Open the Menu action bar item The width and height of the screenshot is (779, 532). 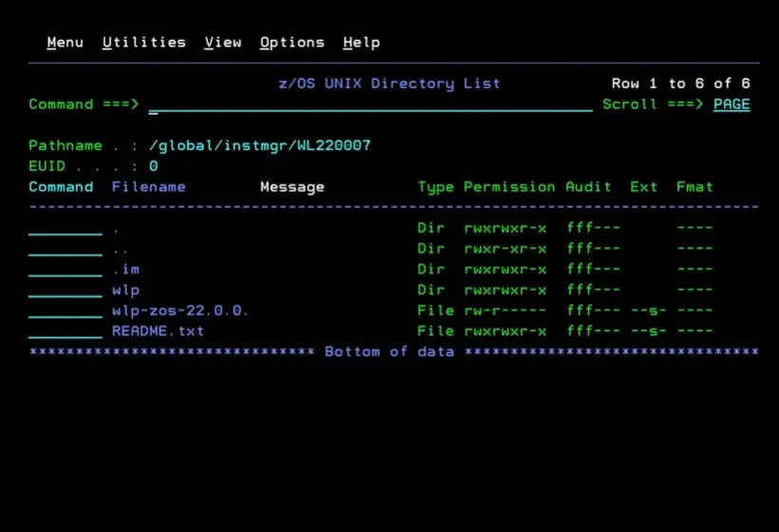pos(66,43)
